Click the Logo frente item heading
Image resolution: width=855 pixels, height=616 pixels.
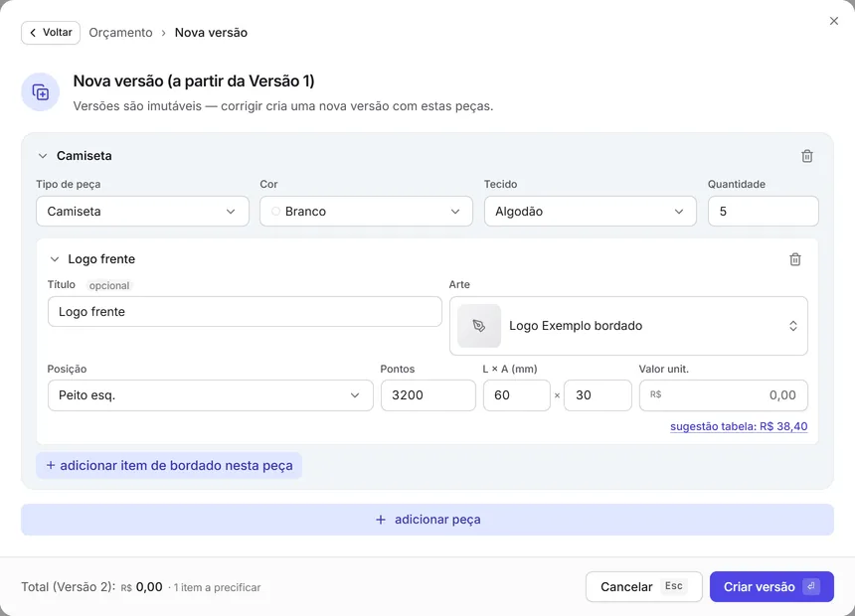(101, 259)
